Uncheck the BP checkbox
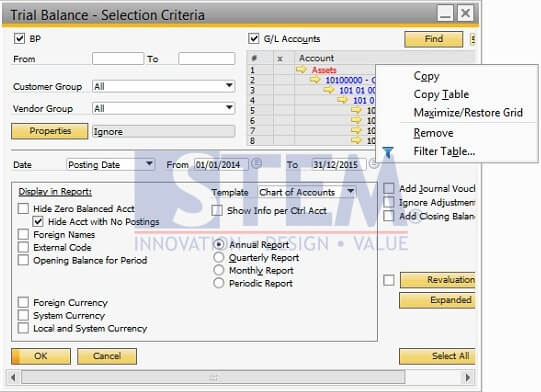 19,38
